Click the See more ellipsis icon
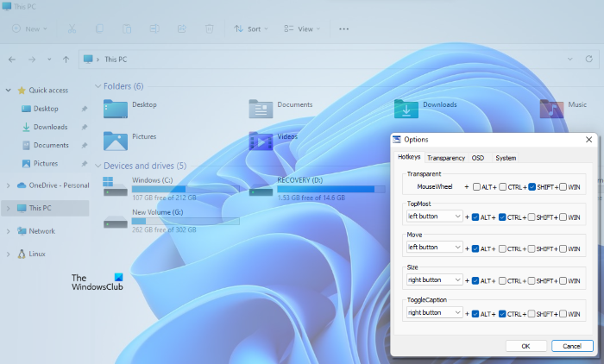Viewport: 604px width, 364px height. coord(344,28)
